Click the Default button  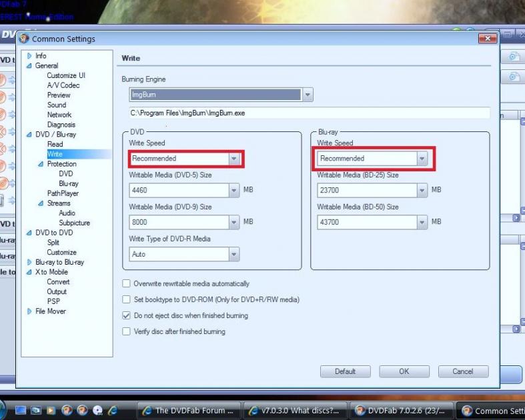(x=345, y=371)
